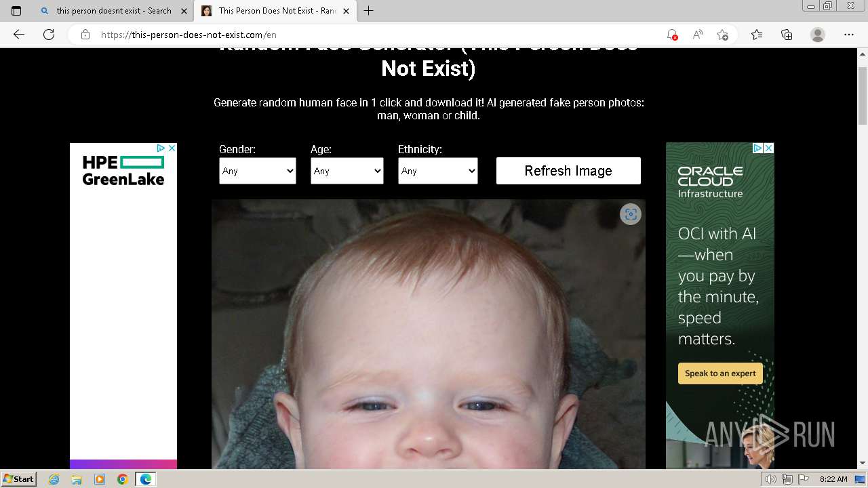Expand the Gender dropdown

[258, 171]
